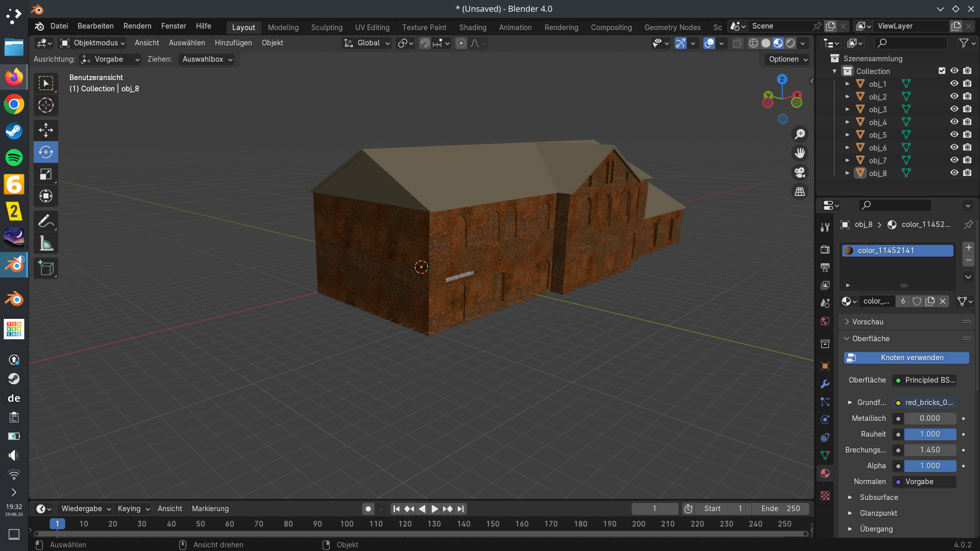Open the Bearbeiten menu
The image size is (980, 551).
tap(95, 26)
